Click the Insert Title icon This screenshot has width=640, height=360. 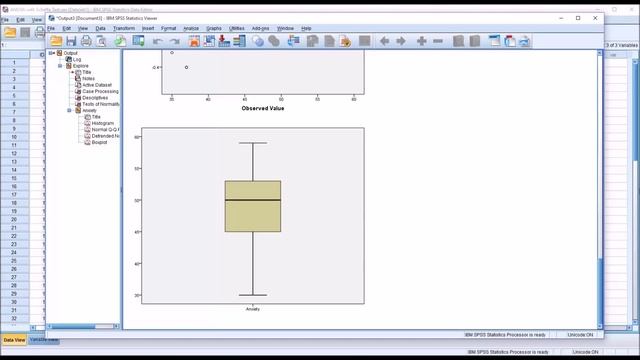tap(510, 41)
